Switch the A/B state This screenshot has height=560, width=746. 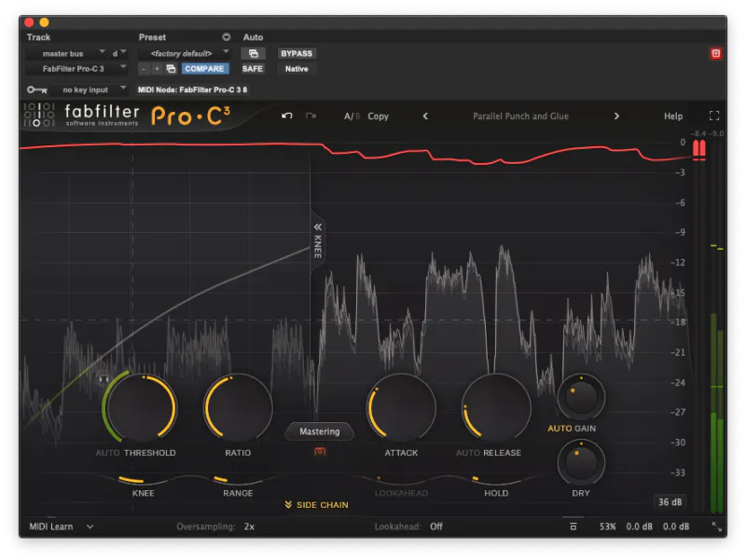tap(352, 116)
